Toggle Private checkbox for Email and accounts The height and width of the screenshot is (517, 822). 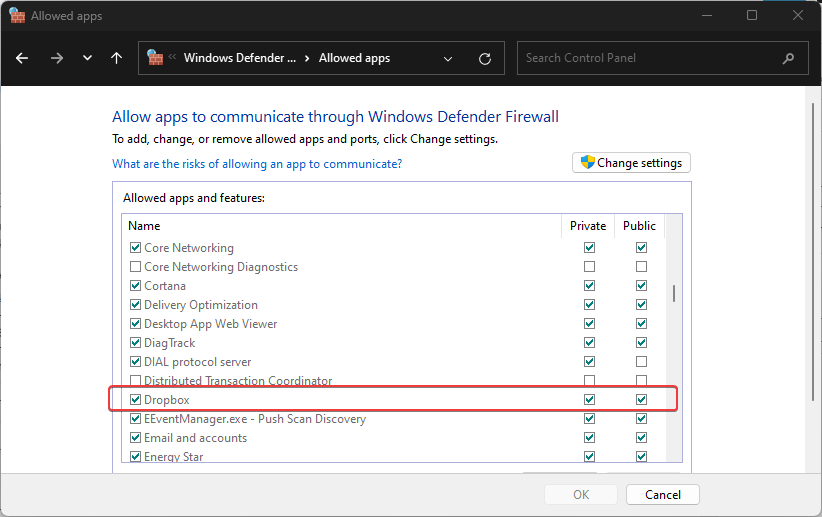point(589,437)
